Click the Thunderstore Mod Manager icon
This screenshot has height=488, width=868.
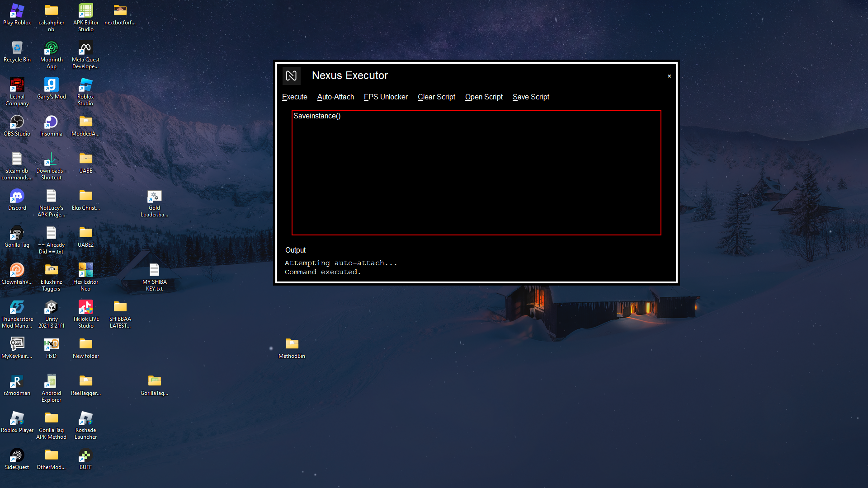(x=17, y=308)
